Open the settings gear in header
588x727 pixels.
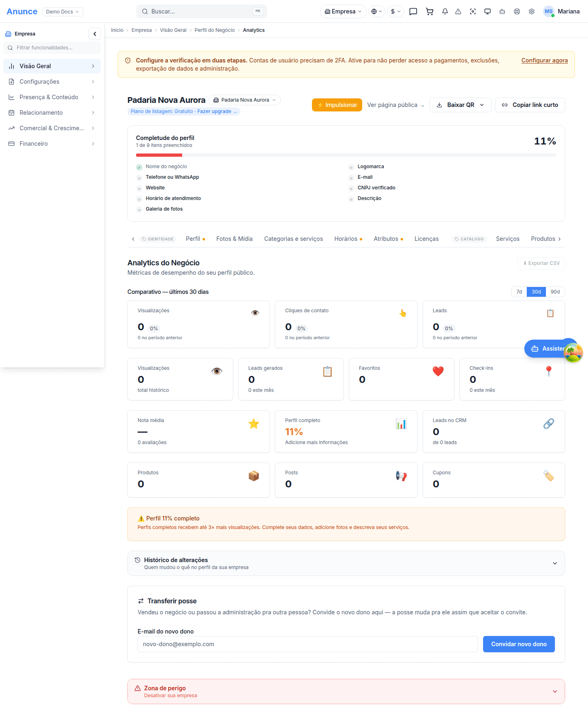pyautogui.click(x=532, y=11)
